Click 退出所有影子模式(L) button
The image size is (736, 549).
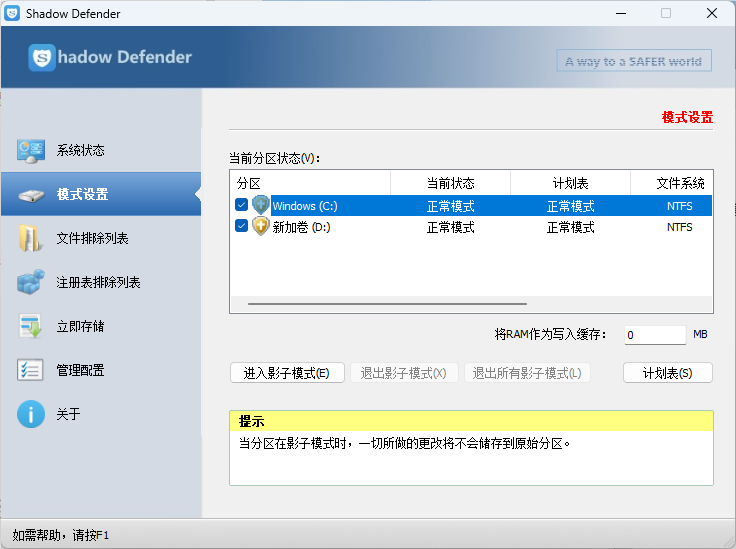coord(527,373)
